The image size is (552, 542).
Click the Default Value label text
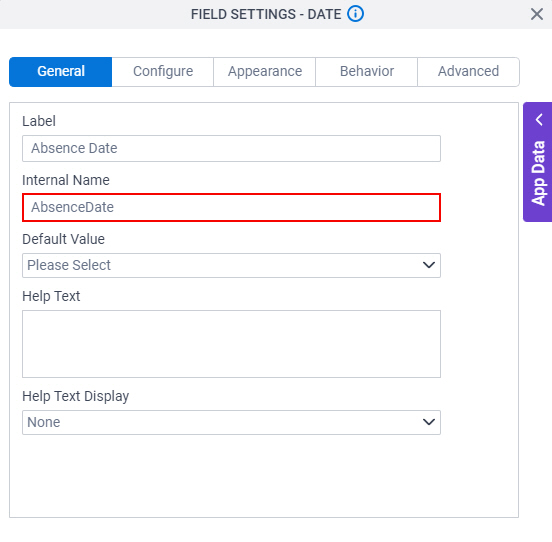[x=63, y=239]
